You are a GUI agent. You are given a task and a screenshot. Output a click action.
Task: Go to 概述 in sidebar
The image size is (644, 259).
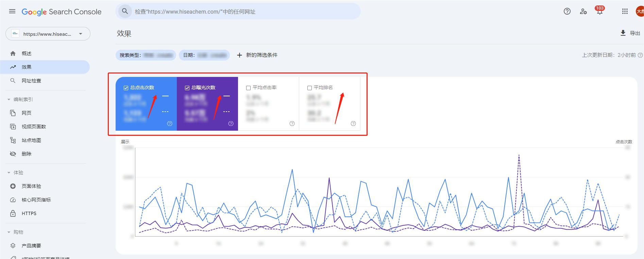[27, 53]
